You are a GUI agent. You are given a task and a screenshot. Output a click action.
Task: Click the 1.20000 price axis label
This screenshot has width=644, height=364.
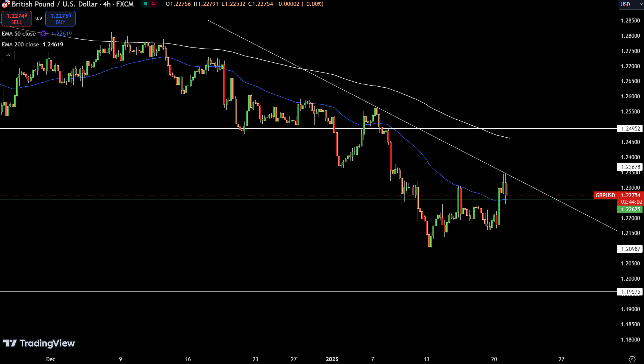630,279
